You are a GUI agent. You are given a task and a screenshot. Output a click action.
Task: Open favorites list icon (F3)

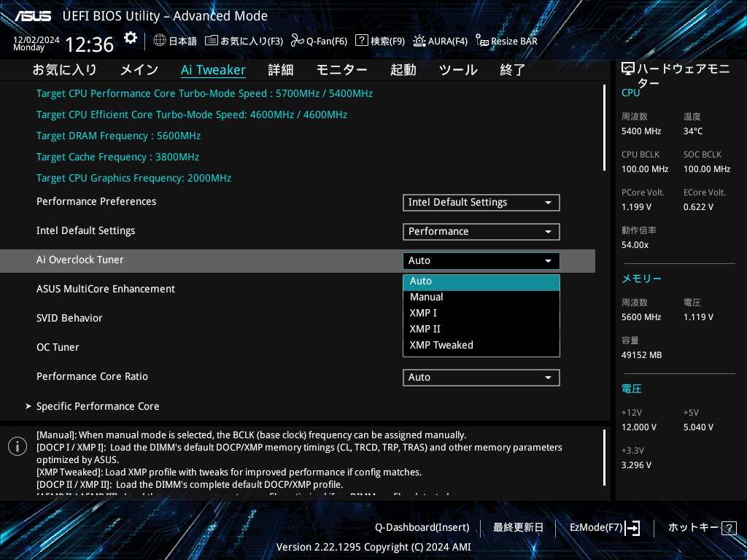click(211, 41)
